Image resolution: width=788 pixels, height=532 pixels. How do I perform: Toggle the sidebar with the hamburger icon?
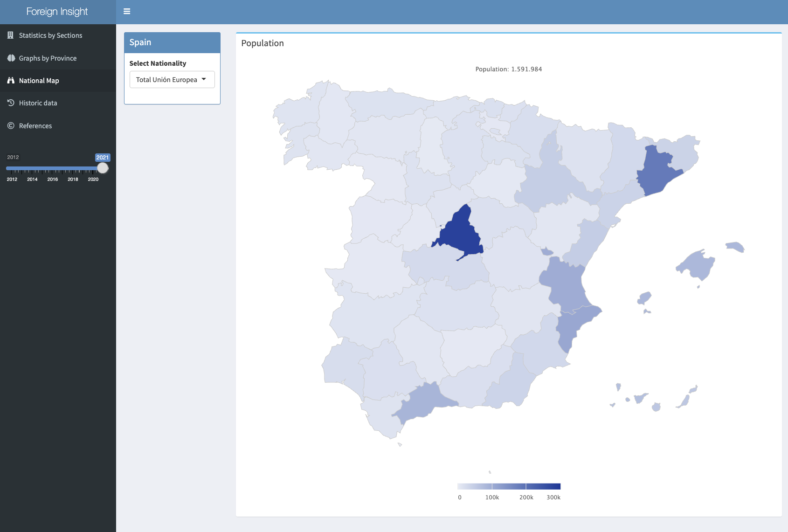click(127, 12)
